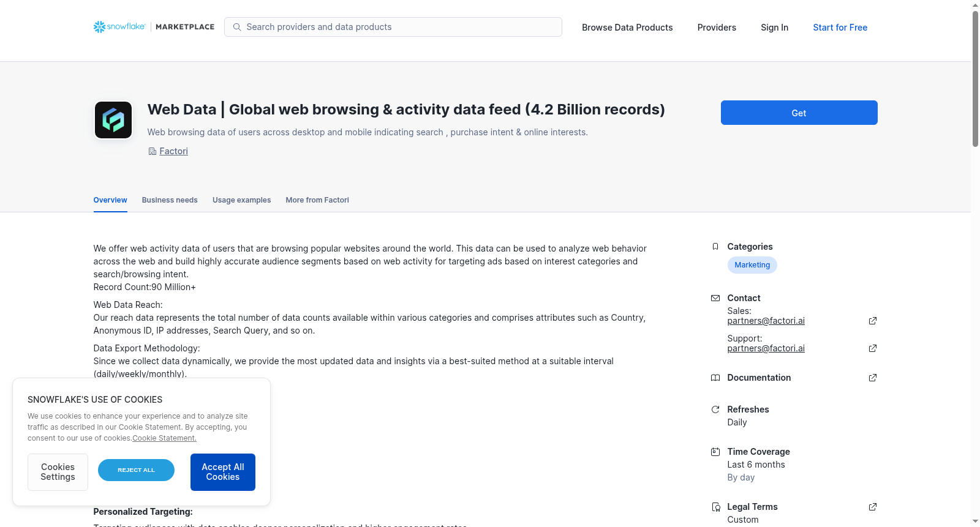Open Cookies Settings
This screenshot has width=980, height=527.
pos(58,472)
